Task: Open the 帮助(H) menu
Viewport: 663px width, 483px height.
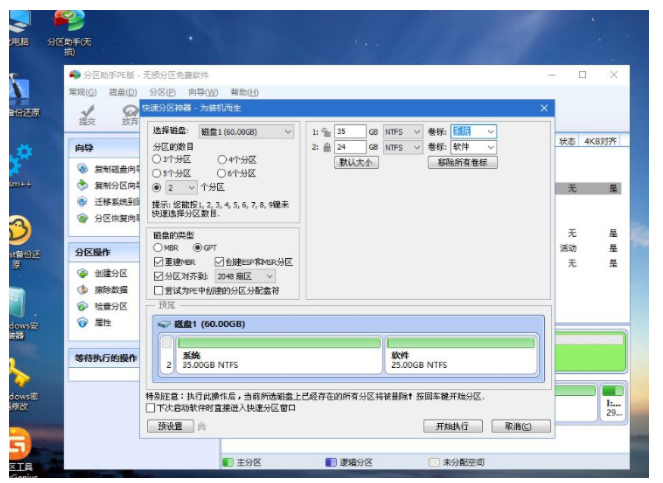Action: coord(243,92)
